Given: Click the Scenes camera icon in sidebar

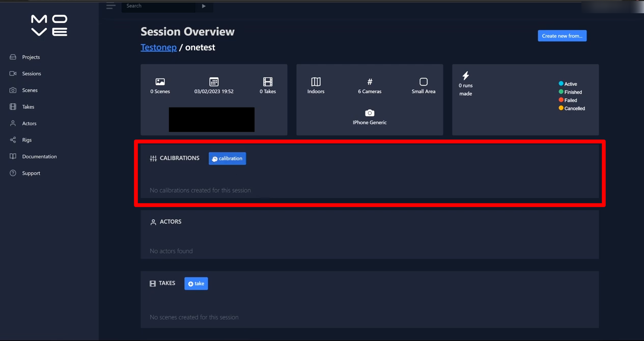Looking at the screenshot, I should pyautogui.click(x=13, y=90).
